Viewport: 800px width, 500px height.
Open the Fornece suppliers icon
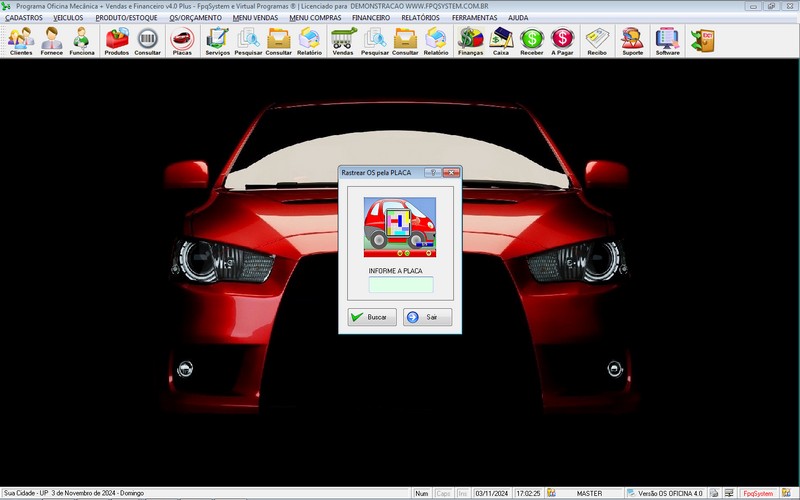[52, 41]
